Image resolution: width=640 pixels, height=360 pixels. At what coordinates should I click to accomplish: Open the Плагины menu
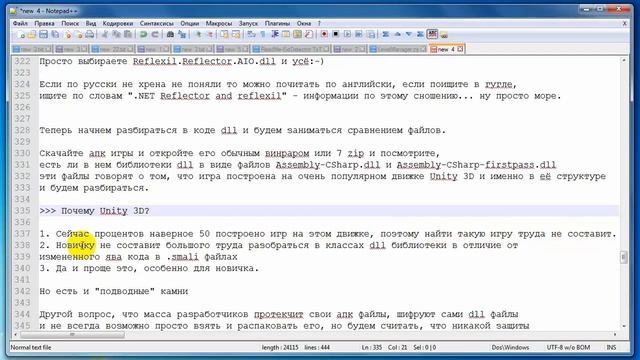[x=277, y=24]
